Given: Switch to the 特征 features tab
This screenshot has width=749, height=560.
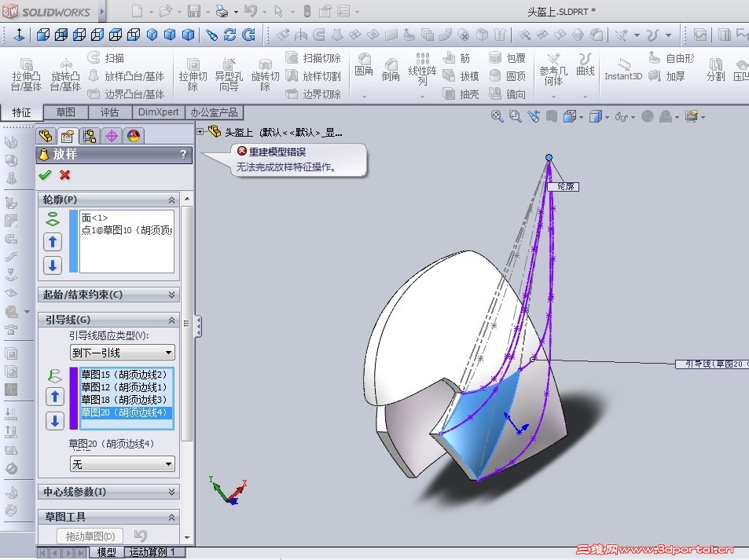Looking at the screenshot, I should (21, 112).
